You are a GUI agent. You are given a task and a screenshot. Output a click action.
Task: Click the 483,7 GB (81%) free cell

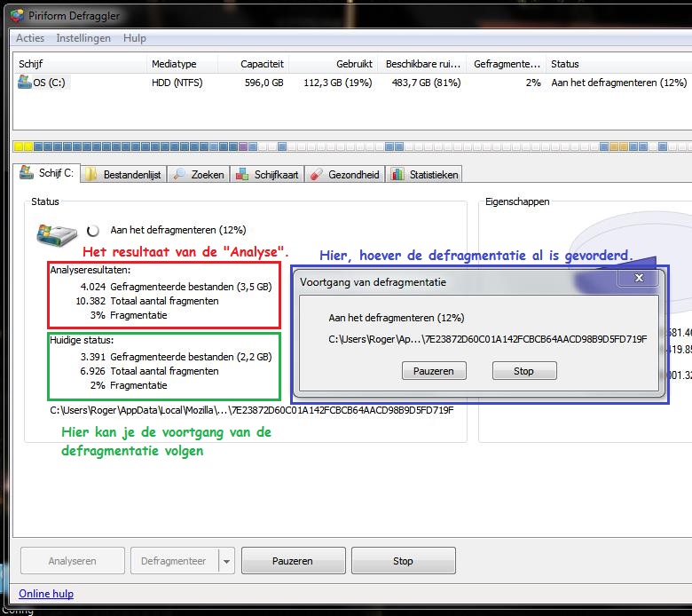pyautogui.click(x=426, y=83)
